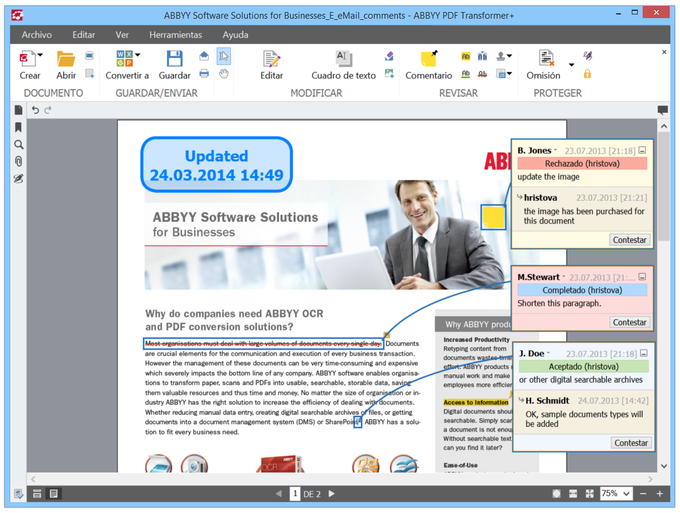This screenshot has height=513, width=680.
Task: Collapse the M.Stewart comment box
Action: (642, 277)
